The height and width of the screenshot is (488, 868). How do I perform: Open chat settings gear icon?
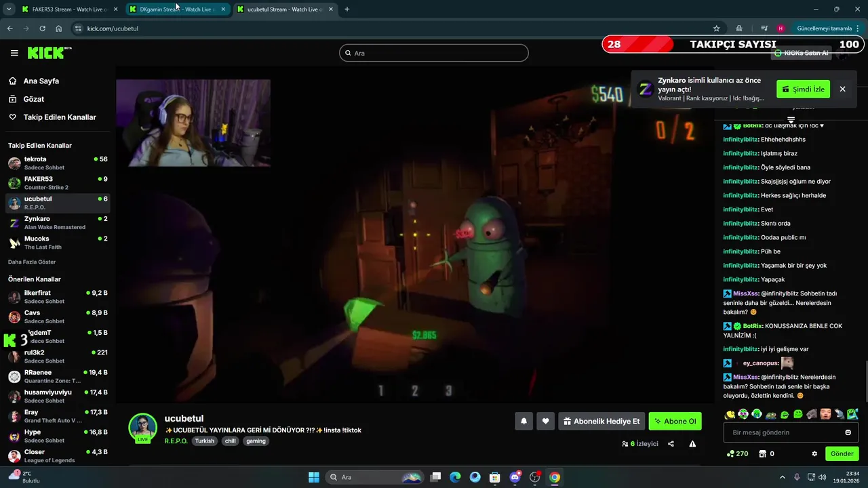point(814,454)
